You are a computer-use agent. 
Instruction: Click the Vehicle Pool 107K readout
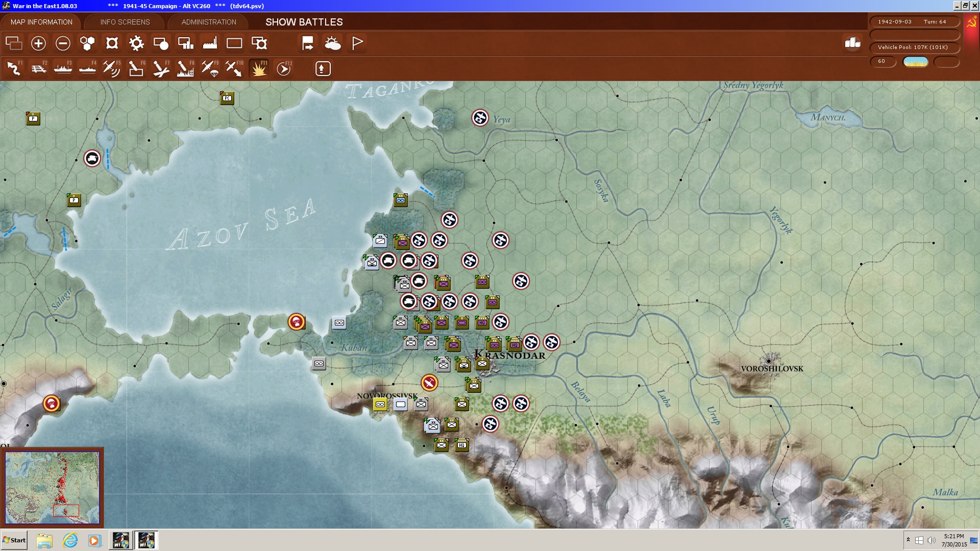point(914,47)
